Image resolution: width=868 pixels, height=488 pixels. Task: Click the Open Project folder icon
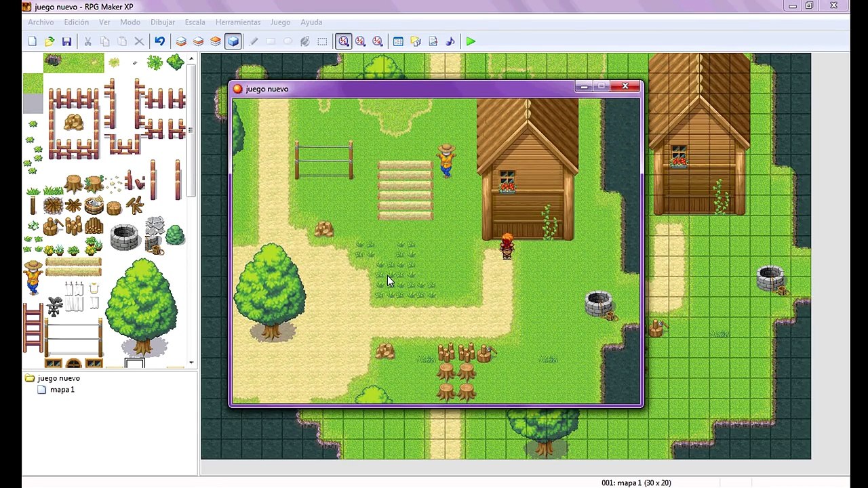[50, 41]
